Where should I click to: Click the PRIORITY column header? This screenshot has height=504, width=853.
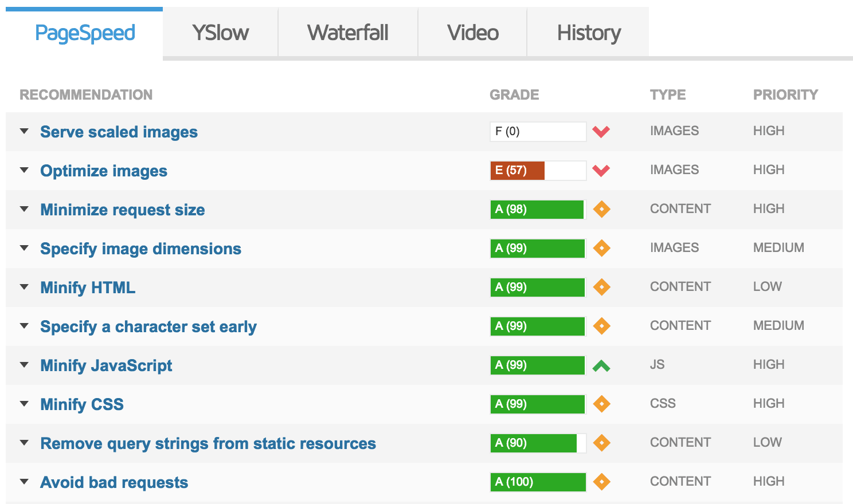tap(785, 94)
